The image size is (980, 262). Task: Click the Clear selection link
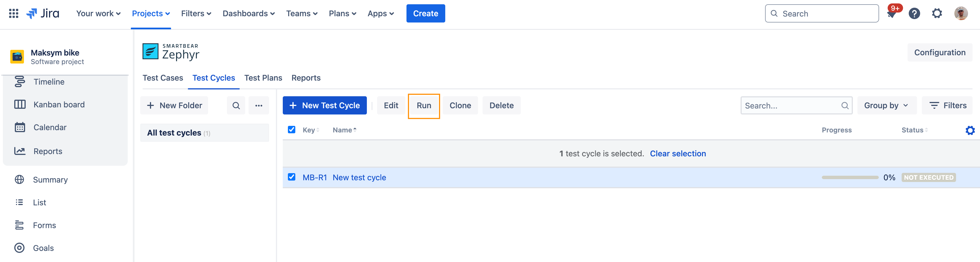click(678, 153)
